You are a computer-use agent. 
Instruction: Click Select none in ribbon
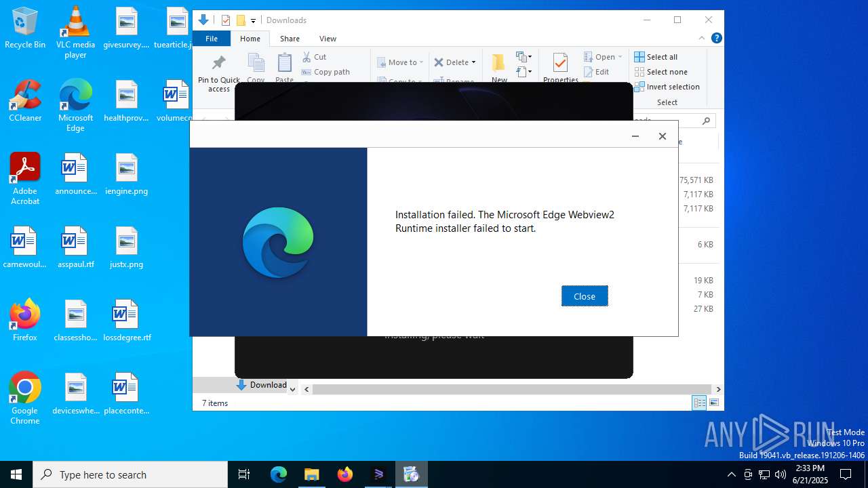(x=661, y=72)
